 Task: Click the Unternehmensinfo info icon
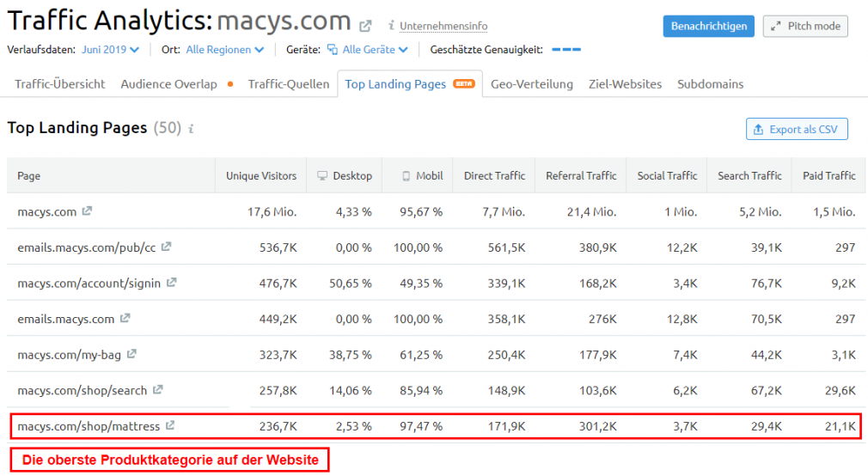pyautogui.click(x=391, y=26)
